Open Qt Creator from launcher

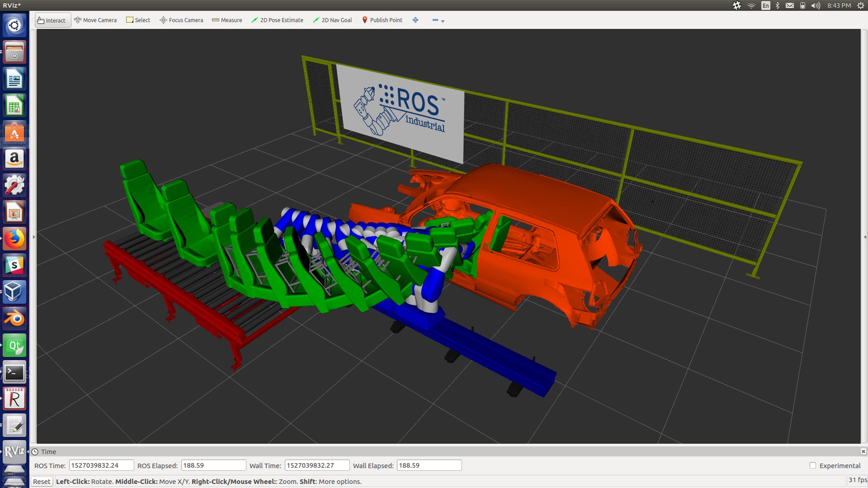(14, 345)
